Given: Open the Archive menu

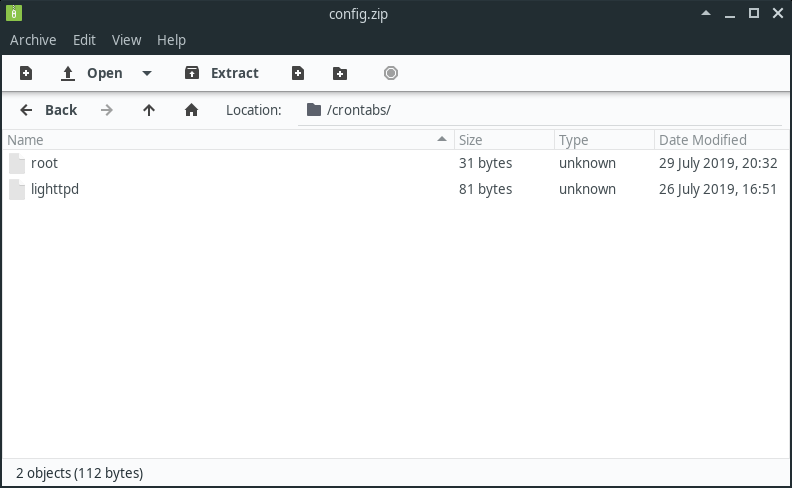Looking at the screenshot, I should point(33,40).
